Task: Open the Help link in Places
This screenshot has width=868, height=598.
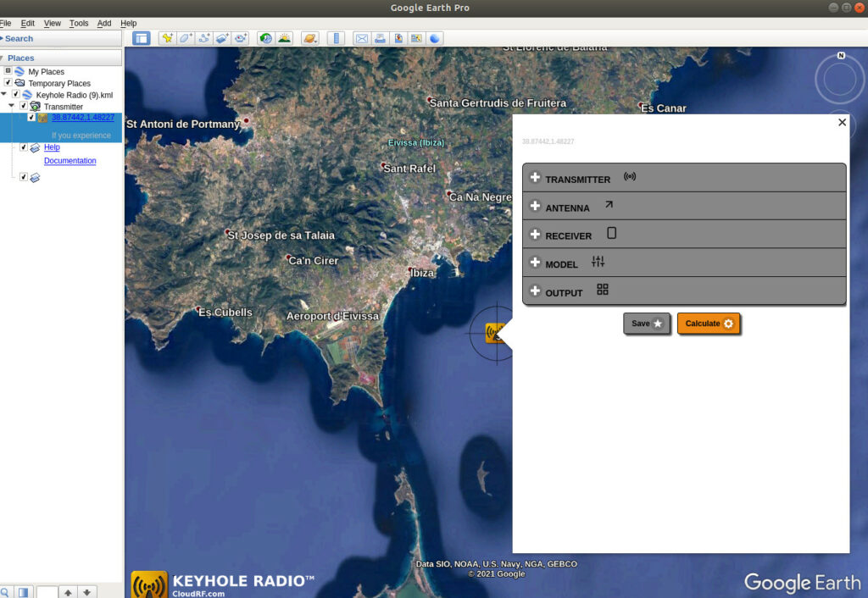Action: point(52,147)
